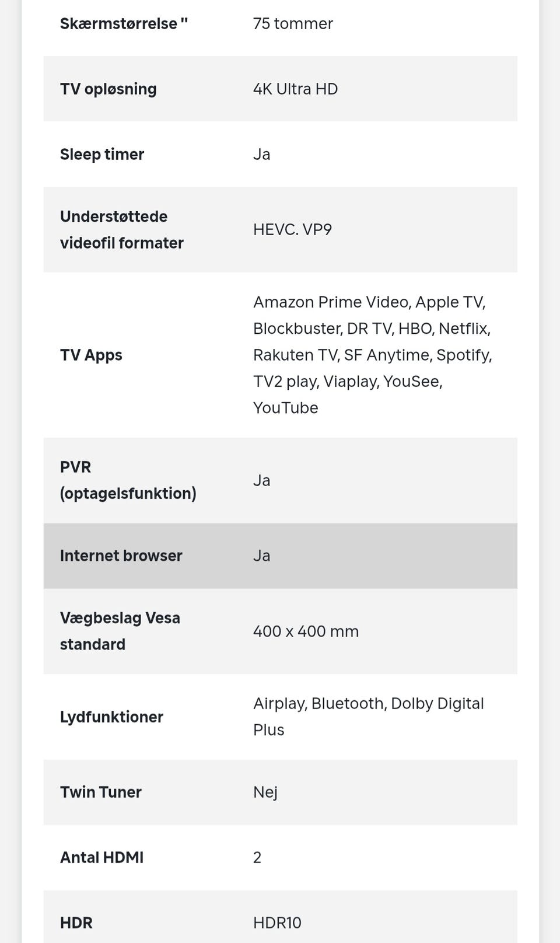Screen dimensions: 560x943
Task: Click the TV opløsning label
Action: (108, 89)
